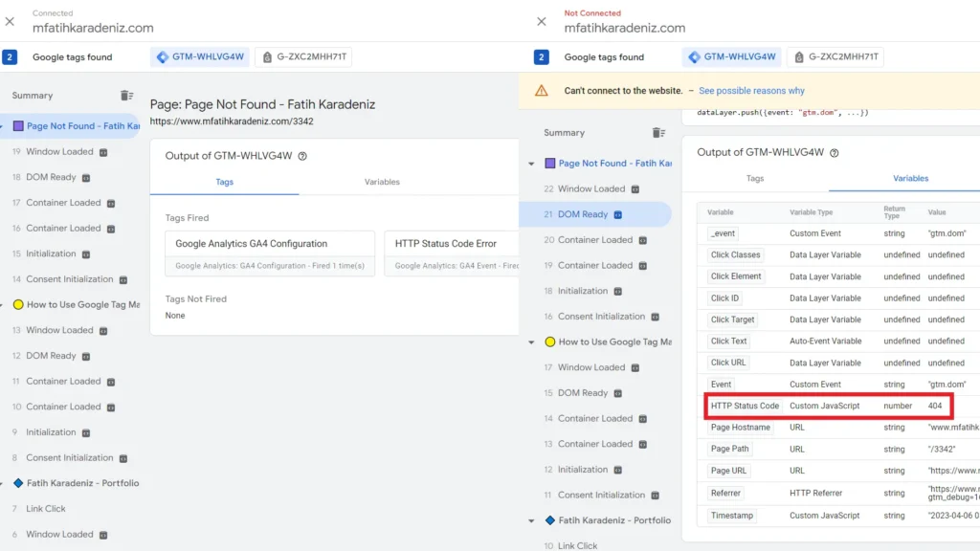Select the GTM-WHLVG4W container chip on the left
Image resolution: width=980 pixels, height=551 pixels.
pyautogui.click(x=199, y=56)
